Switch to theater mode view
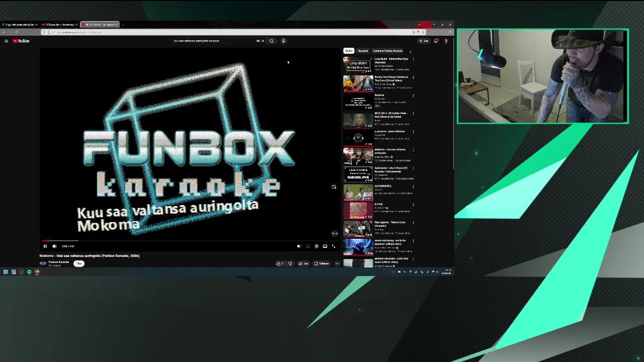 point(325,246)
